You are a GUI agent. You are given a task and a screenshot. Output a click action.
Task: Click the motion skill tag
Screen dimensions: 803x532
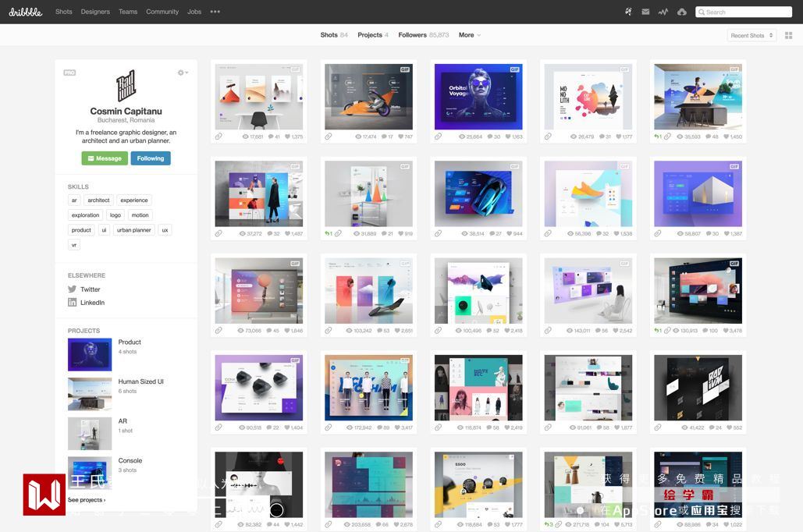[140, 215]
